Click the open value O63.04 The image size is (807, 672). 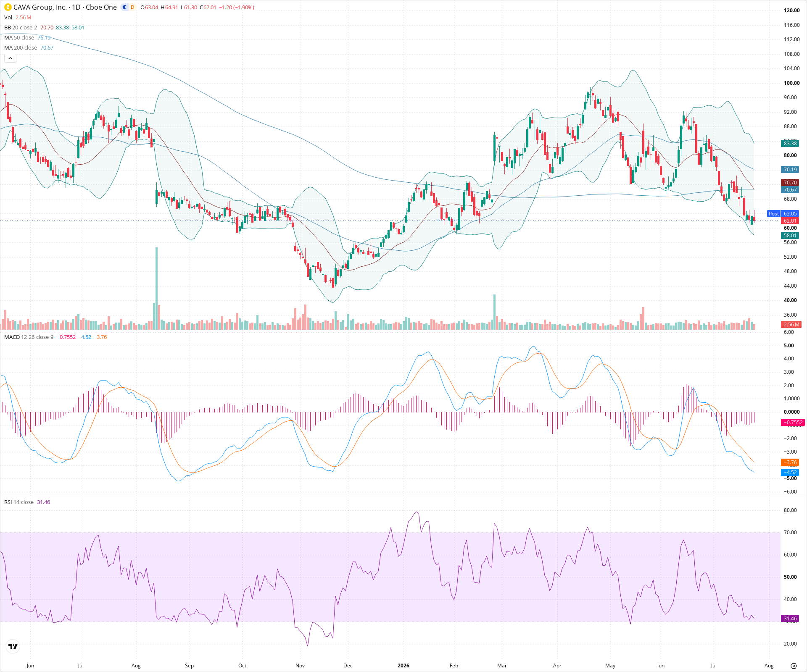[x=149, y=7]
